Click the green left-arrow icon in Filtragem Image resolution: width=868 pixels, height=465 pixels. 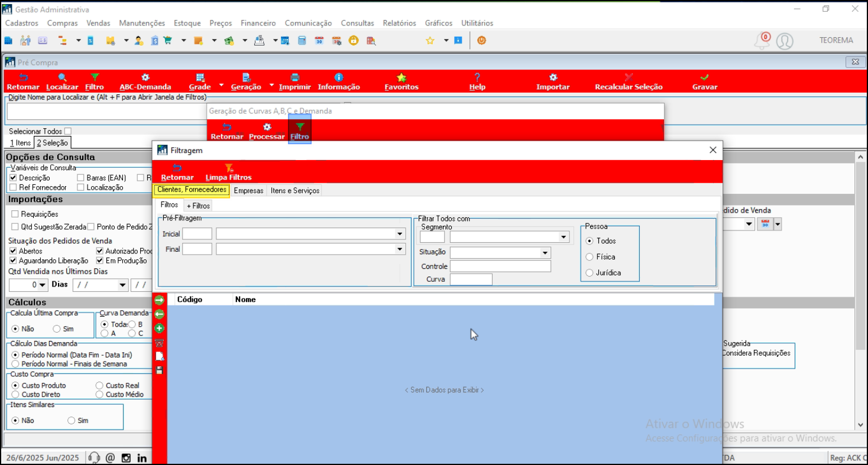coord(159,314)
